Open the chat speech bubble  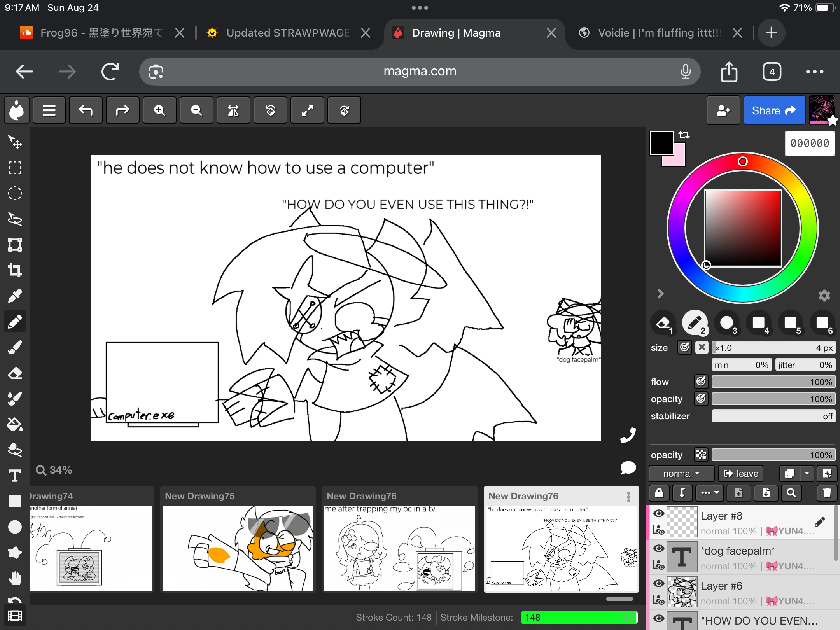(628, 468)
